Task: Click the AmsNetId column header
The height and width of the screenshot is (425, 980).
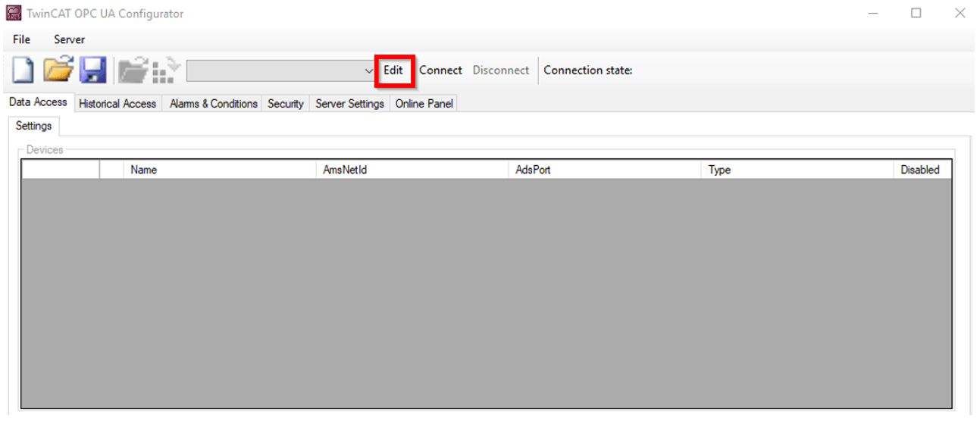Action: pos(412,170)
